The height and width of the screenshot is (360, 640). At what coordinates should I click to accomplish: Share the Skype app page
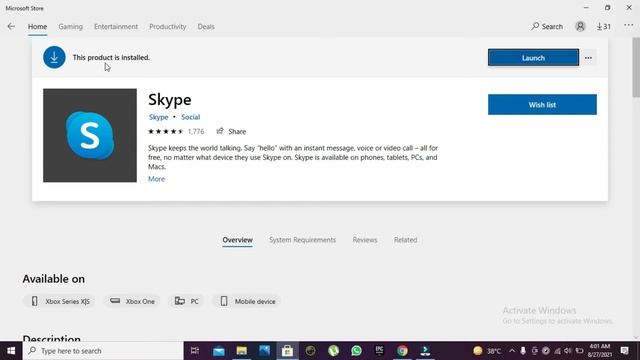click(x=231, y=131)
